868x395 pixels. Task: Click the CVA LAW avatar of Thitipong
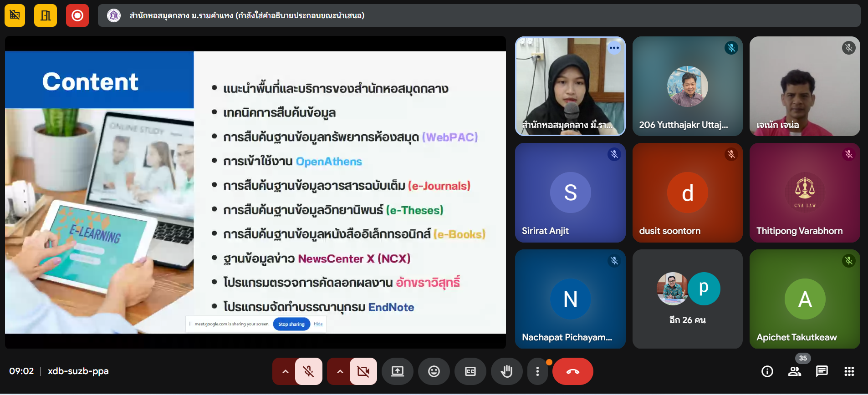pyautogui.click(x=805, y=192)
